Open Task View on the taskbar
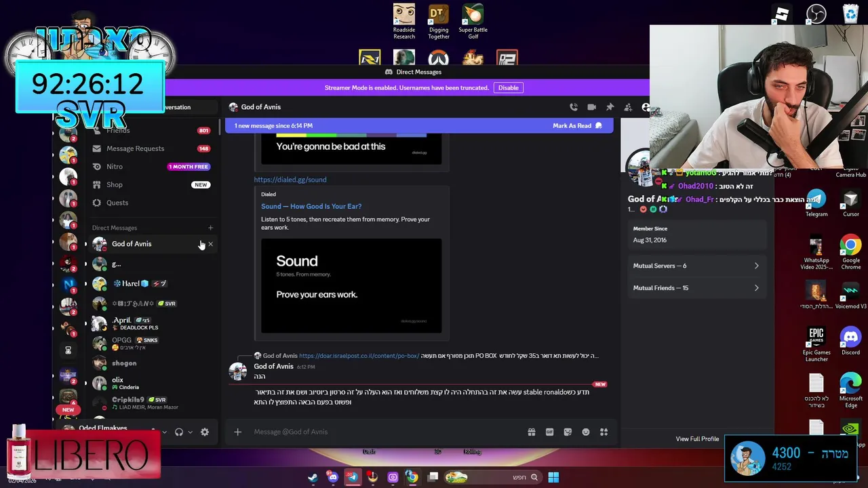 [433, 477]
